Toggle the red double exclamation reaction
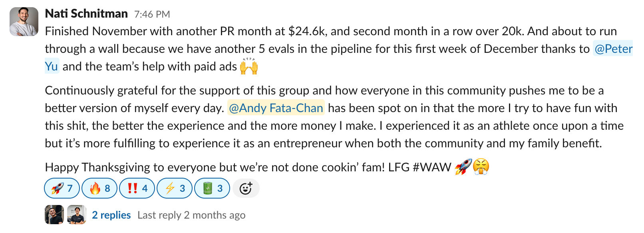The image size is (644, 233). 137,188
